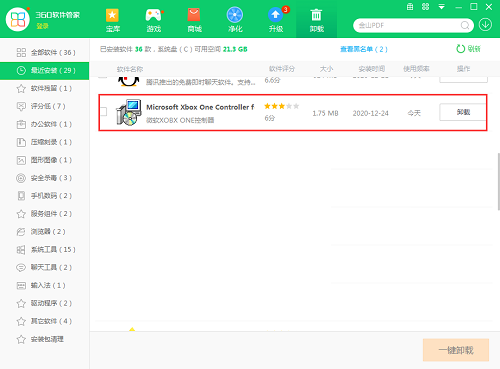The image size is (500, 369).
Task: Open the 卸载 uninstall tab
Action: (316, 20)
